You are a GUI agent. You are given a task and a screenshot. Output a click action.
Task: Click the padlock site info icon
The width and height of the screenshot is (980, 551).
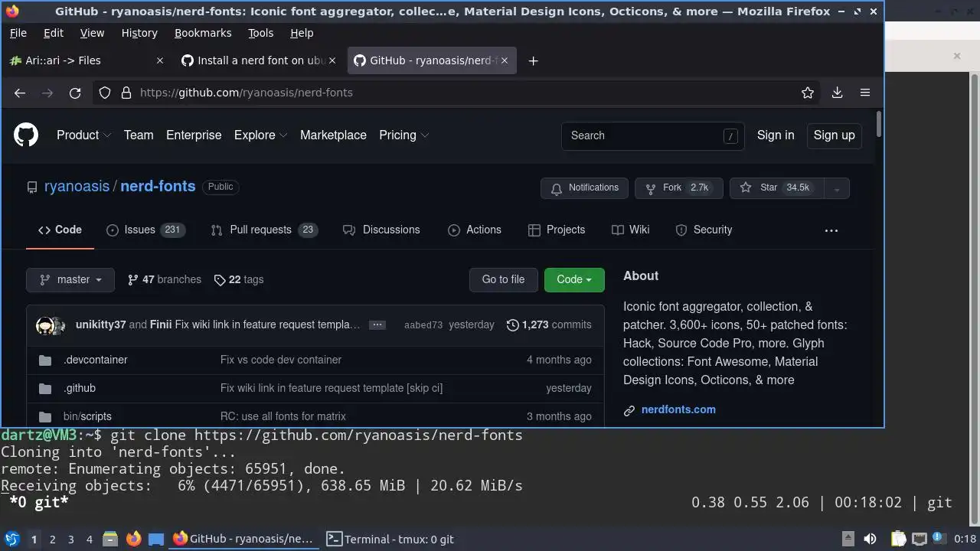126,93
